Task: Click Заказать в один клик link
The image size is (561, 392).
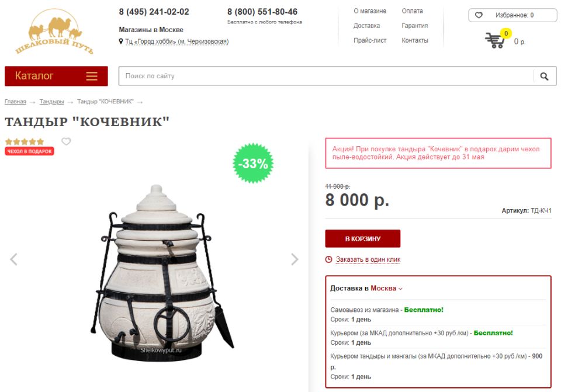Action: point(368,259)
